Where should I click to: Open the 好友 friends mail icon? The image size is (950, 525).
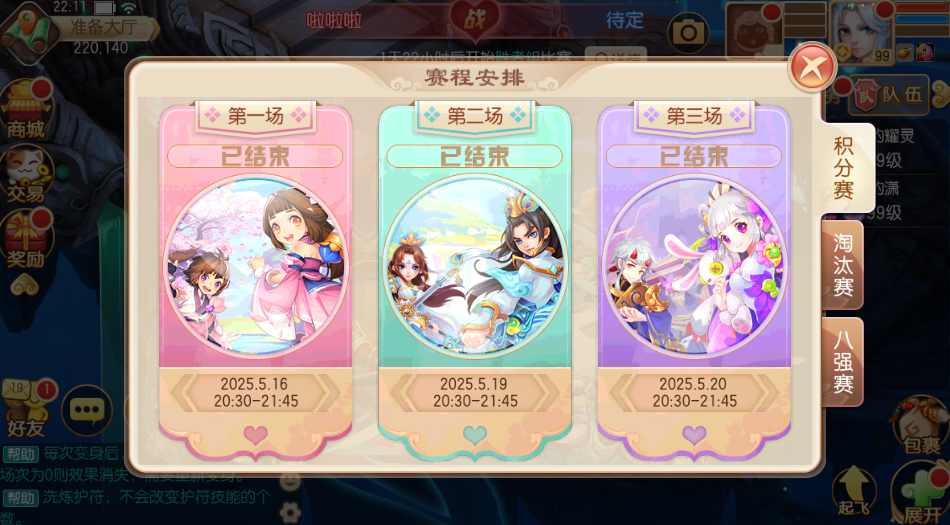point(27,409)
